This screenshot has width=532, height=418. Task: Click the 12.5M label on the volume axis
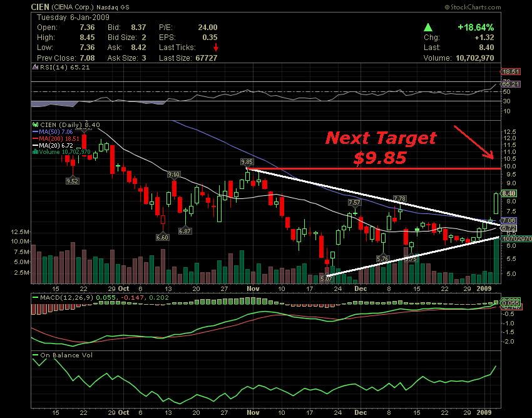(x=20, y=232)
